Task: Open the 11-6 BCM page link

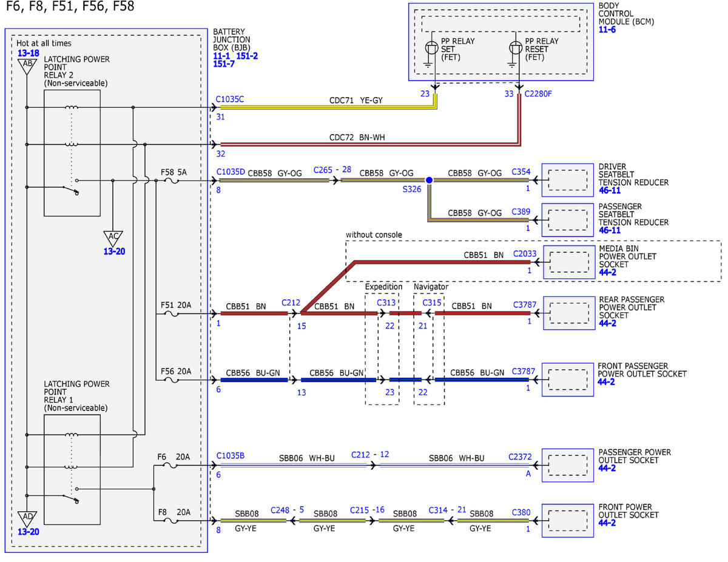Action: point(607,29)
